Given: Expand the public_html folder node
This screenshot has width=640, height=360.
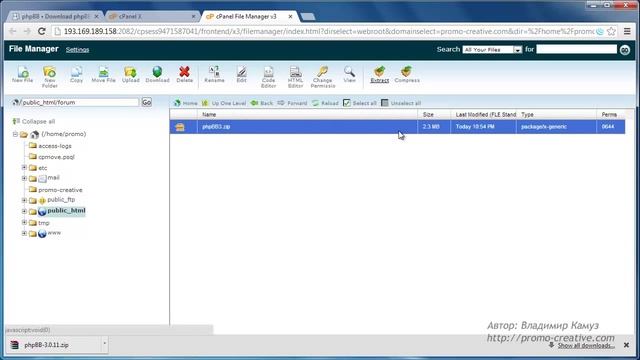Looking at the screenshot, I should click(x=24, y=211).
